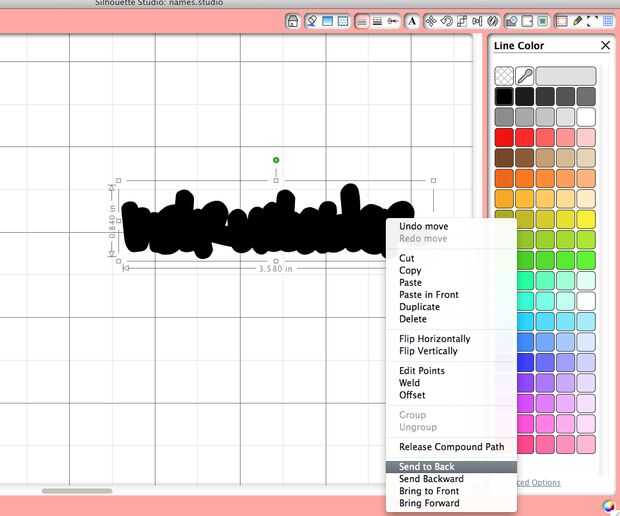Image resolution: width=620 pixels, height=516 pixels.
Task: Click the horizontal canvas scrollbar thumb
Action: point(77,491)
